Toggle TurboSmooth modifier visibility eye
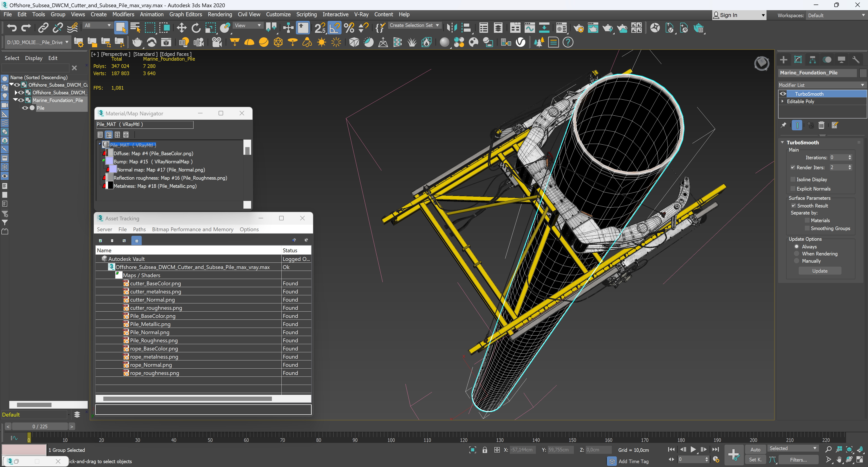Viewport: 868px width, 467px height. tap(783, 93)
